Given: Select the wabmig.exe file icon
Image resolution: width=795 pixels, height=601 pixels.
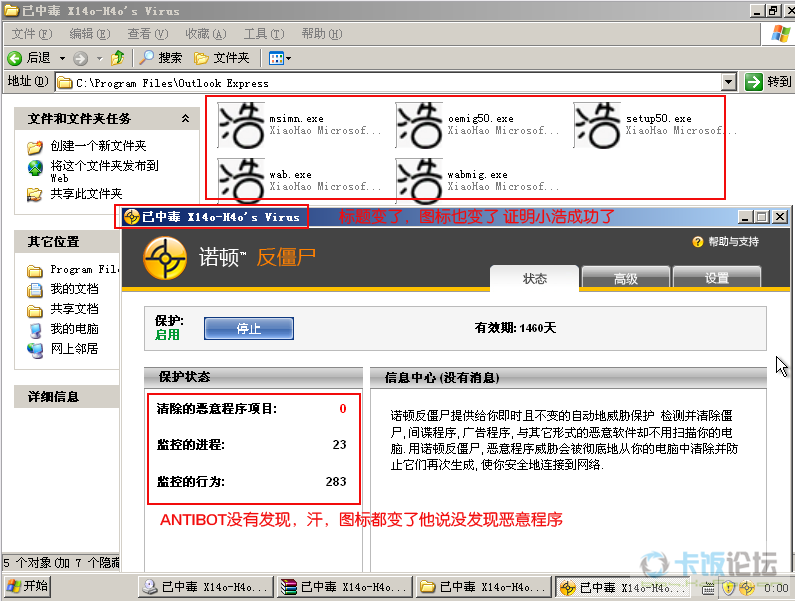Looking at the screenshot, I should [x=419, y=180].
